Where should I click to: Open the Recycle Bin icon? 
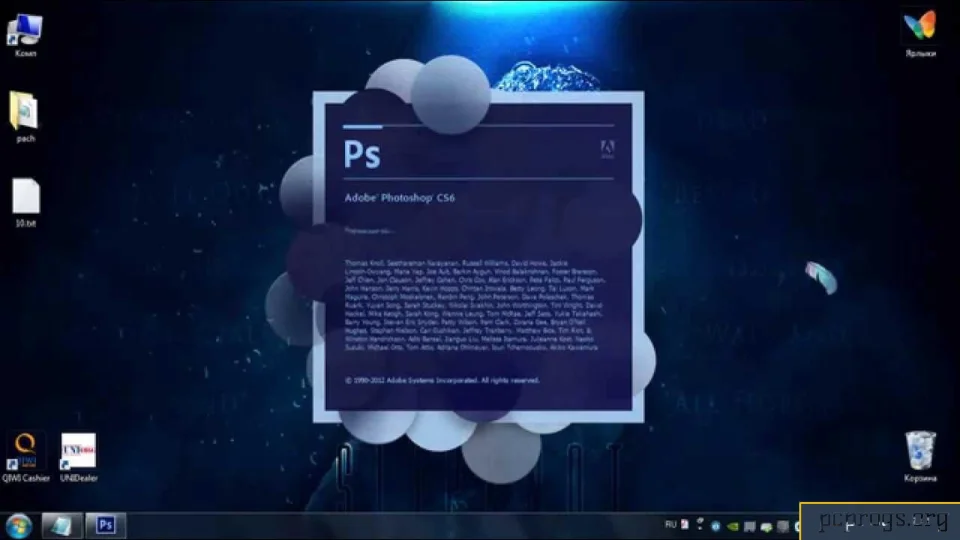coord(920,457)
